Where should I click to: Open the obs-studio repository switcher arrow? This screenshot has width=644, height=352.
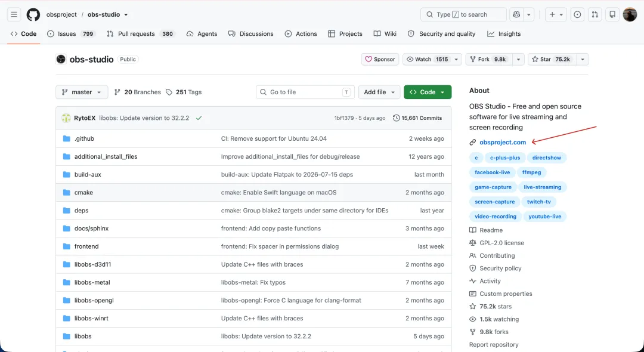tap(126, 15)
